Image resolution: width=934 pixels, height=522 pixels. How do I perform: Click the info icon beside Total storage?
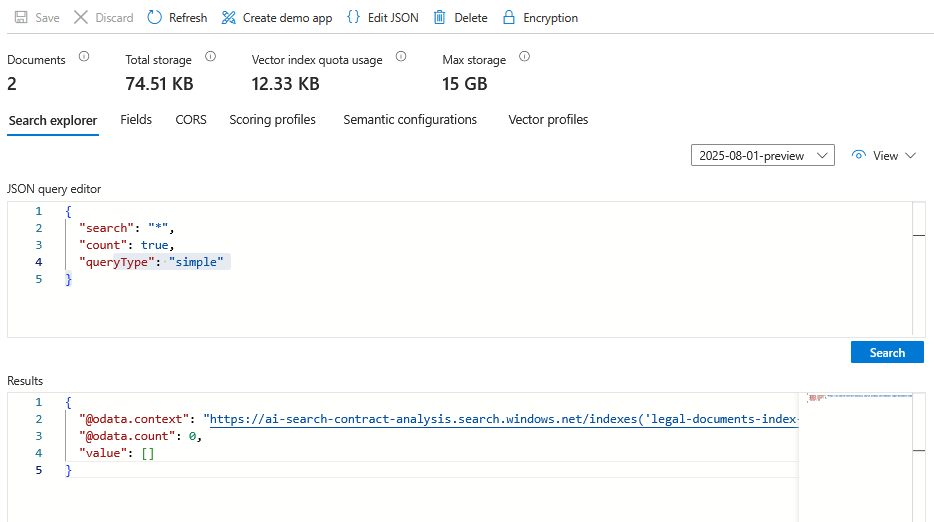point(210,58)
